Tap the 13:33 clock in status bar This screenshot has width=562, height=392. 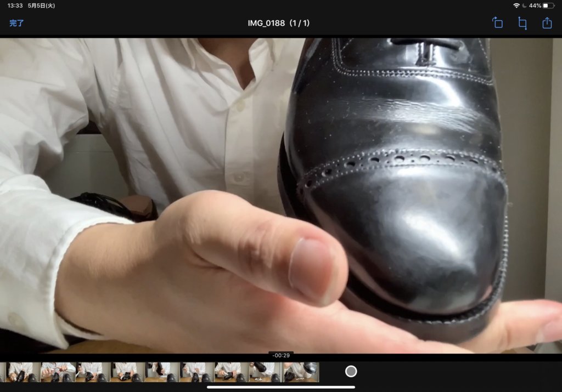pos(15,5)
